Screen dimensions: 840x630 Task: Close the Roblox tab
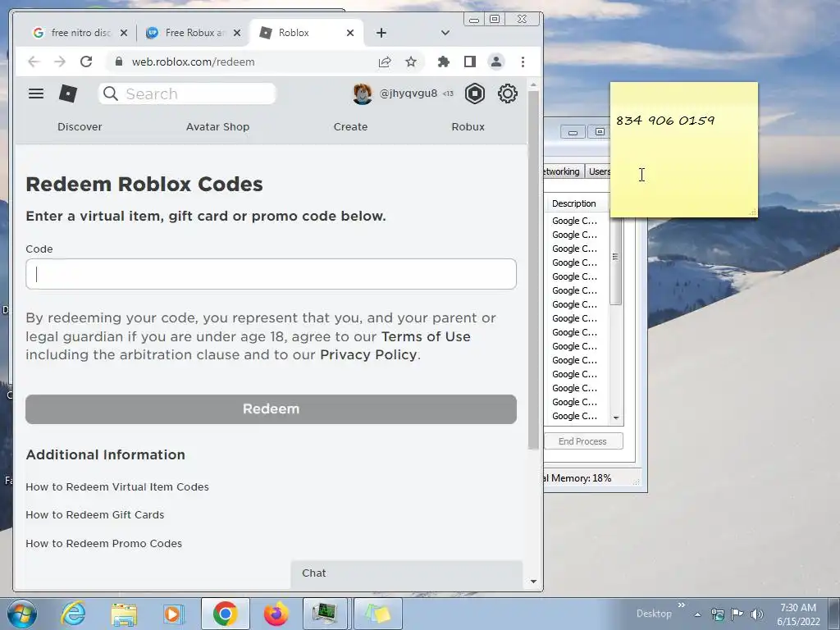coord(350,33)
